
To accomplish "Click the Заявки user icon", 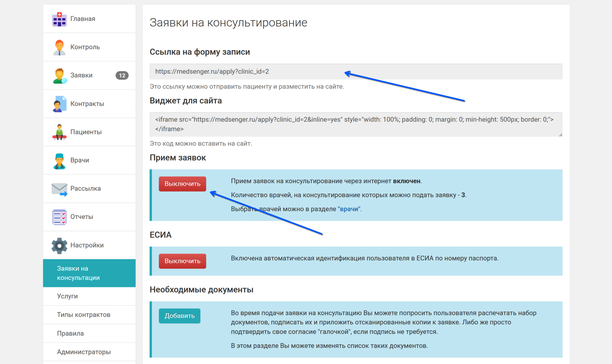I will (x=59, y=75).
